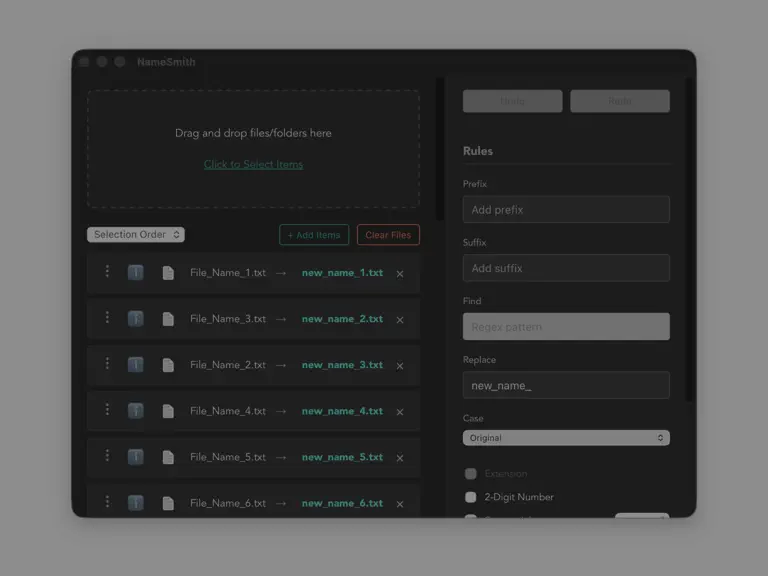Select new name new_name_3.txt text
Viewport: 768px width, 576px height.
[x=342, y=365]
